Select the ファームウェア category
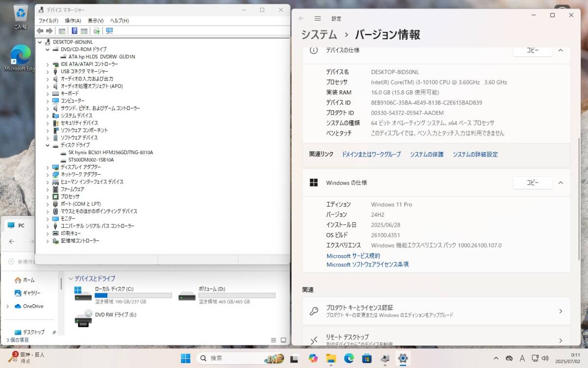 coord(72,189)
